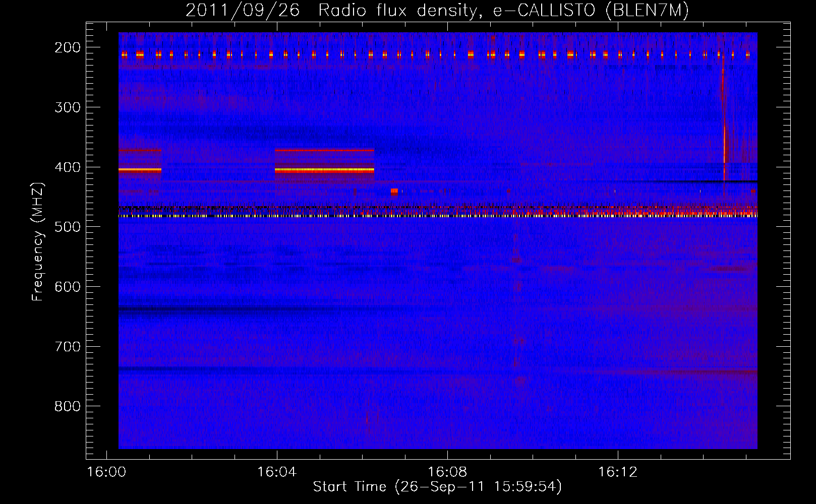Screen dimensions: 816x504
Task: Click the 200 frequency tick label
Action: click(x=67, y=47)
